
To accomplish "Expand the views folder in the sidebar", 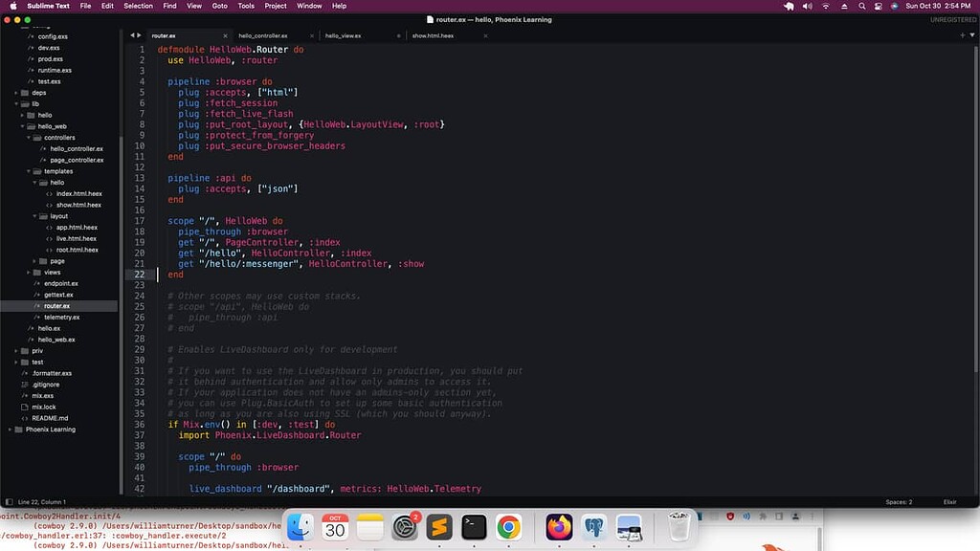I will (x=28, y=272).
